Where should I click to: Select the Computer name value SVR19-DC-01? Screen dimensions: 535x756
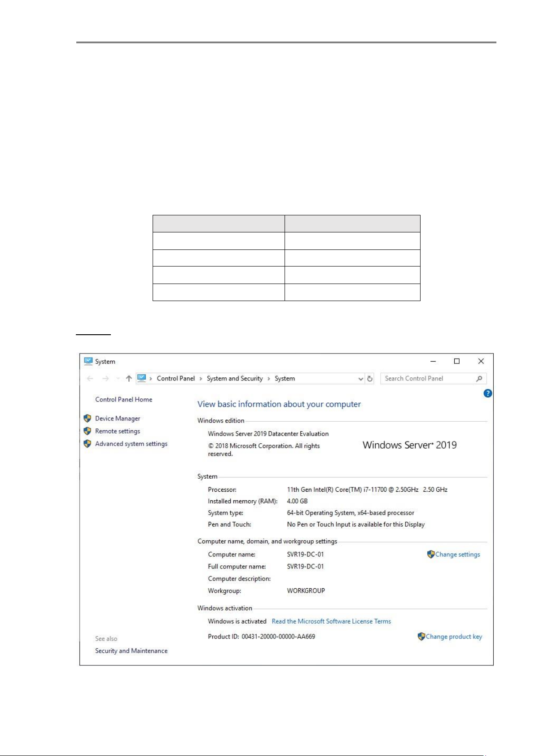(305, 555)
